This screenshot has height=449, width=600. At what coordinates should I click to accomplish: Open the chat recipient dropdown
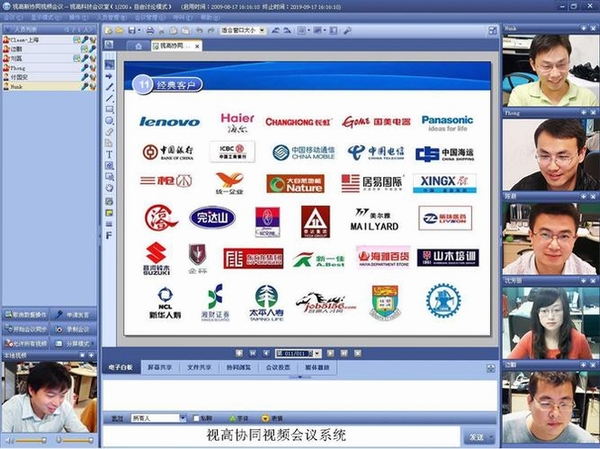[183, 418]
